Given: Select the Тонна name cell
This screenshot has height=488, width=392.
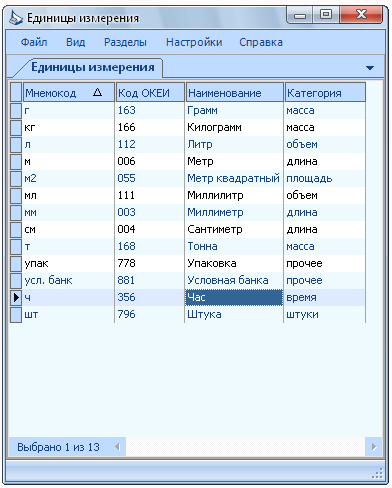Looking at the screenshot, I should [x=234, y=246].
